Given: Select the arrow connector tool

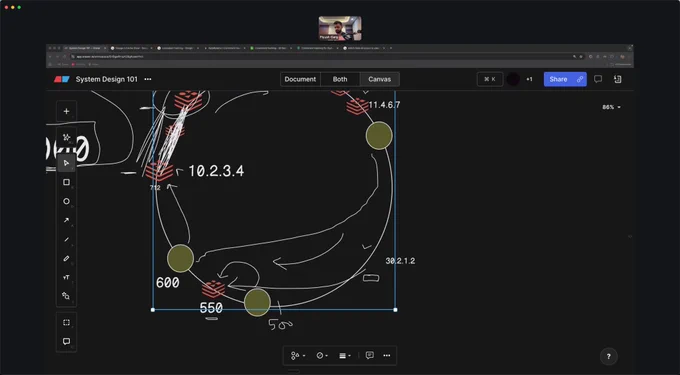Looking at the screenshot, I should point(66,220).
